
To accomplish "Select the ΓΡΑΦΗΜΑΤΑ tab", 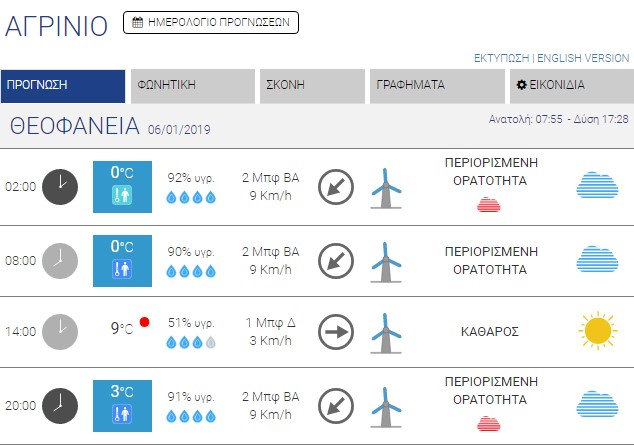I will coord(436,86).
